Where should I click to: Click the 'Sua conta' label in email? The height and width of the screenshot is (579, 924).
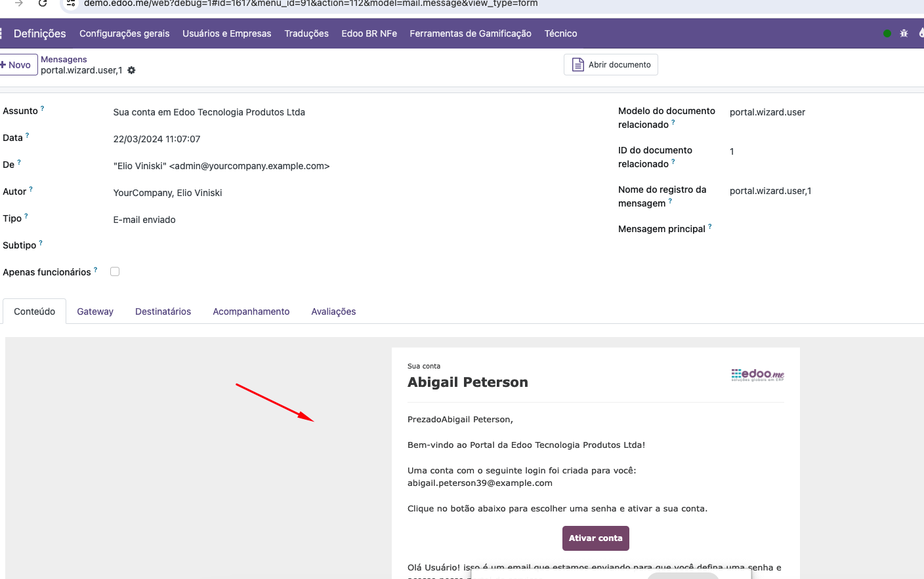pos(424,367)
